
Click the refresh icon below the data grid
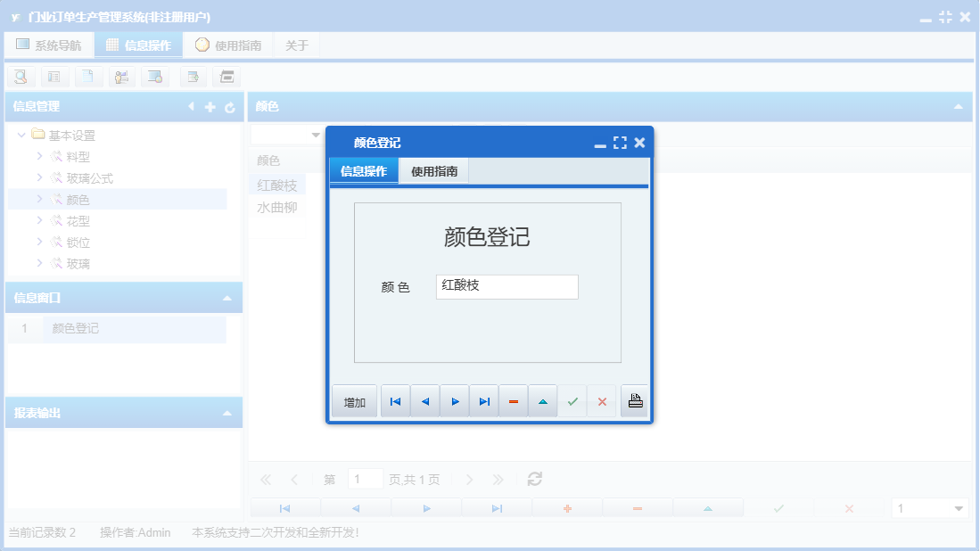(x=533, y=479)
